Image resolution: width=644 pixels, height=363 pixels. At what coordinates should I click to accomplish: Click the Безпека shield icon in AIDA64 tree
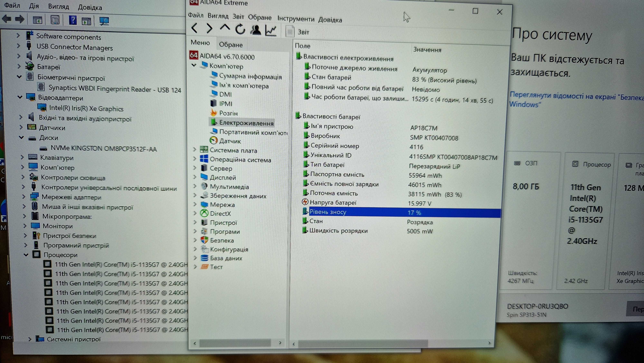point(204,240)
